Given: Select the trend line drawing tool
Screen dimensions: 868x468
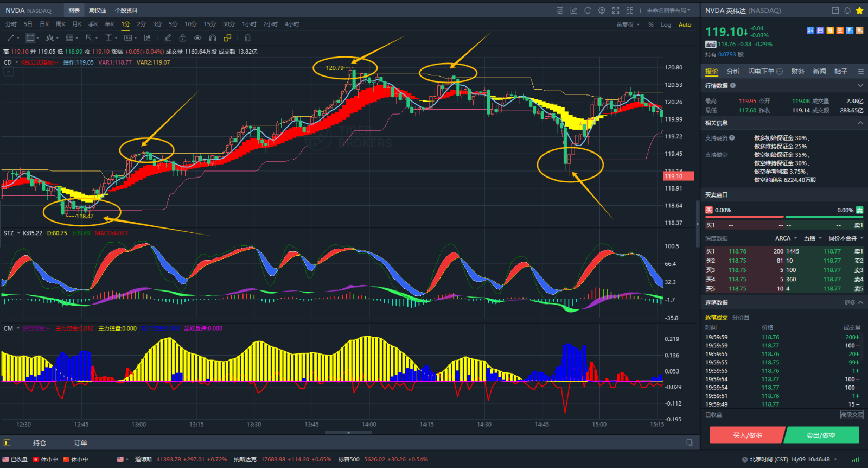Looking at the screenshot, I should click(x=10, y=38).
